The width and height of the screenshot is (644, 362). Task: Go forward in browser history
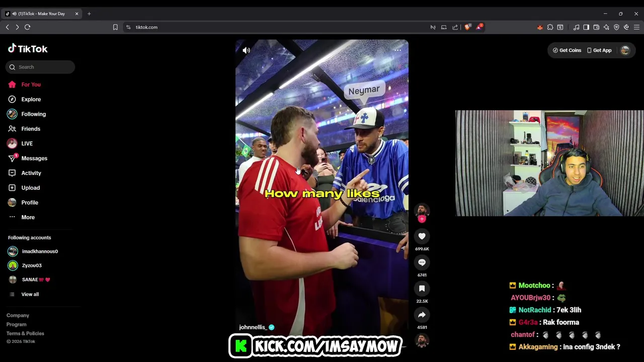coord(17,27)
